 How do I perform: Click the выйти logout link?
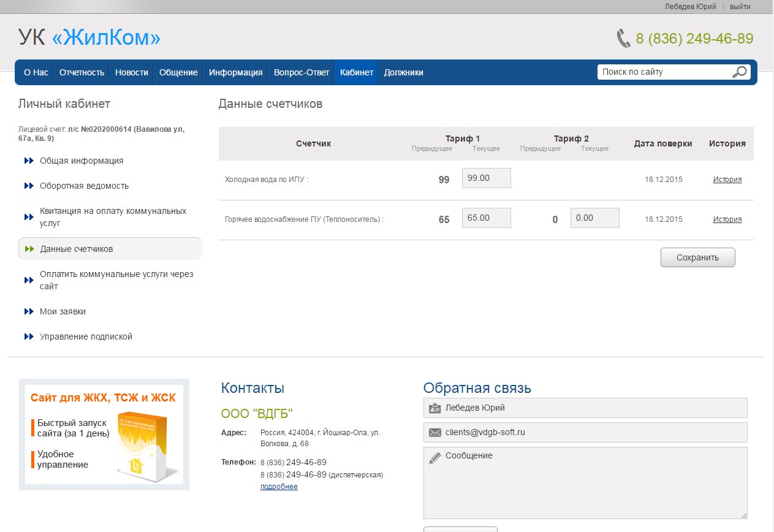pyautogui.click(x=740, y=7)
